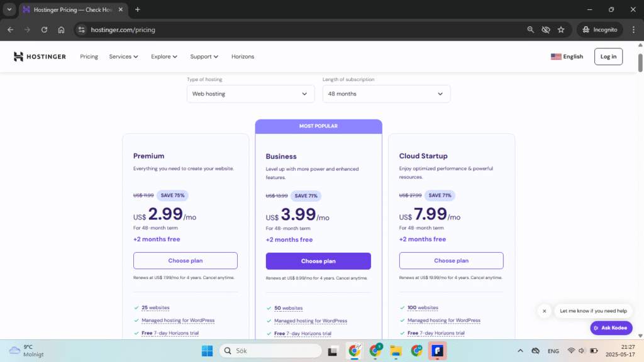Click '100 websites' in Cloud Startup

pos(423,307)
